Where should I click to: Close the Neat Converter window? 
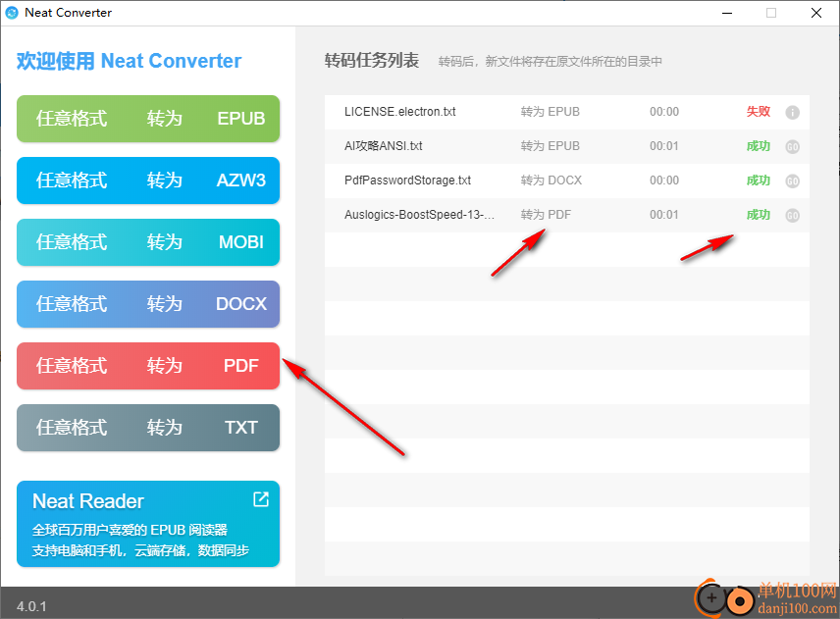[x=815, y=13]
